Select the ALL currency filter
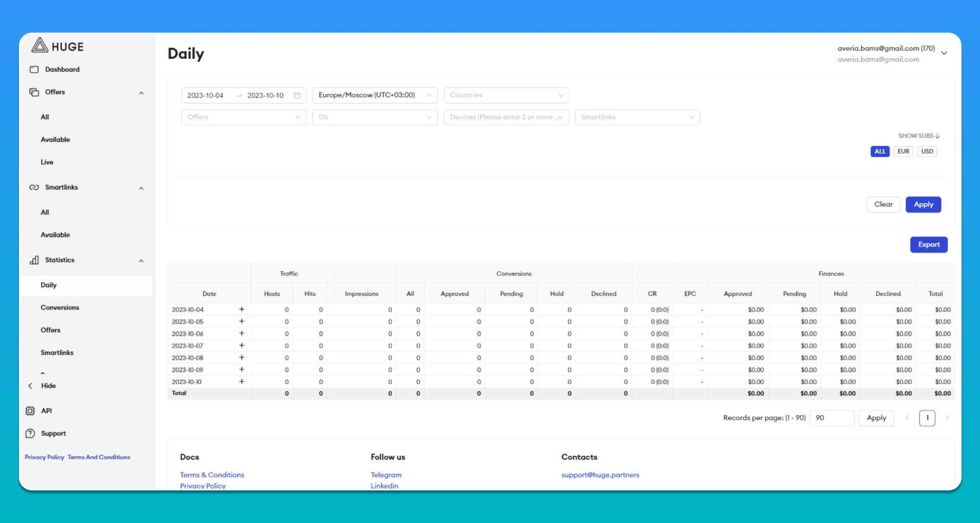Image resolution: width=980 pixels, height=523 pixels. click(879, 151)
